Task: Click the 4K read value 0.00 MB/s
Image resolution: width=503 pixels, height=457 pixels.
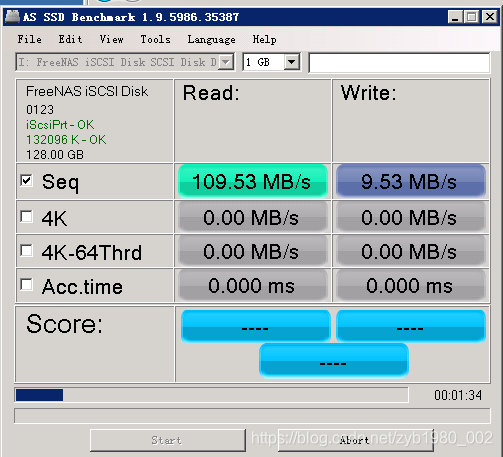Action: point(253,217)
